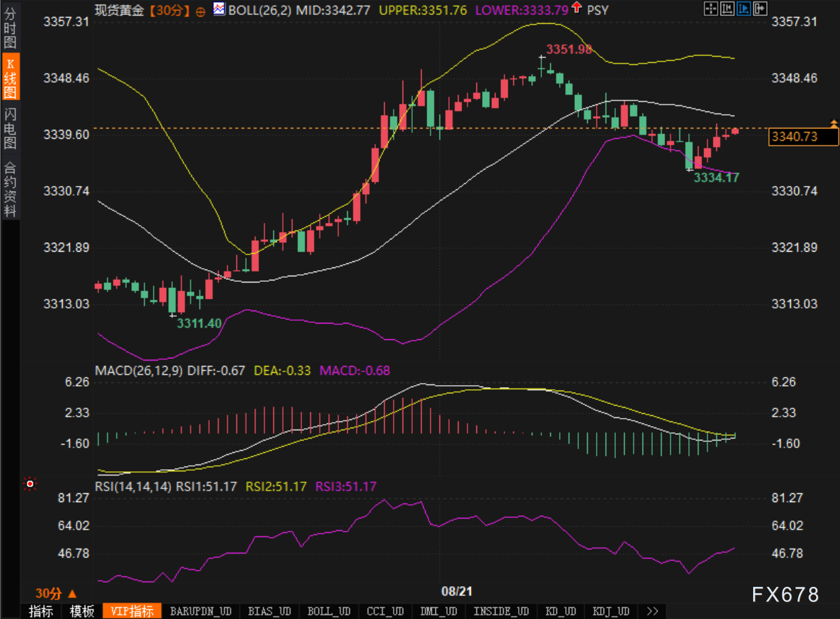Click the crosshair cursor icon at top right
The width and height of the screenshot is (840, 619).
[x=710, y=9]
